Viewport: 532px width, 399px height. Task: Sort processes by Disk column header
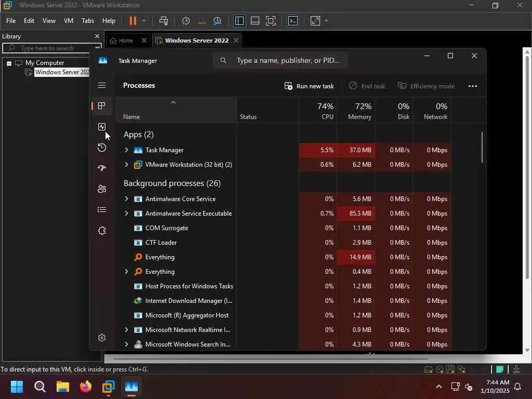click(394, 111)
